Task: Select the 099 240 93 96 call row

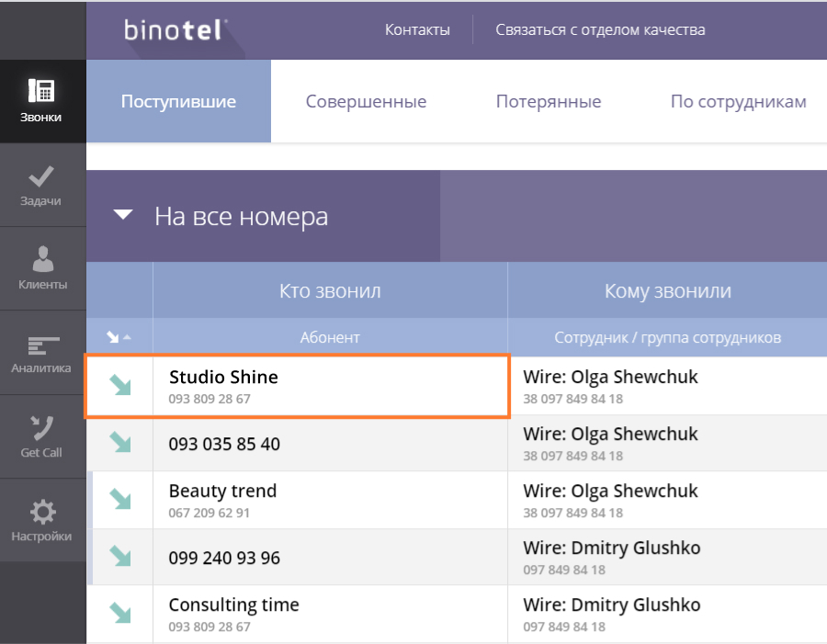Action: click(x=224, y=558)
